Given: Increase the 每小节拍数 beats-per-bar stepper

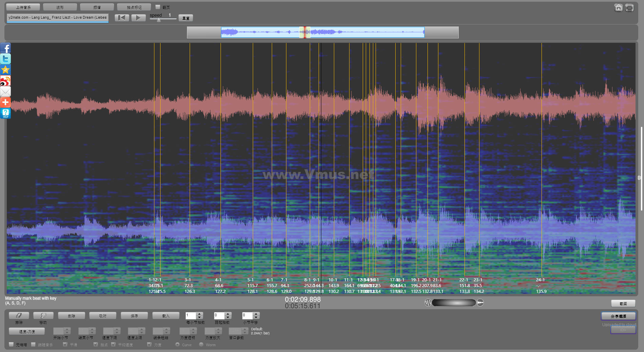Looking at the screenshot, I should tap(200, 314).
